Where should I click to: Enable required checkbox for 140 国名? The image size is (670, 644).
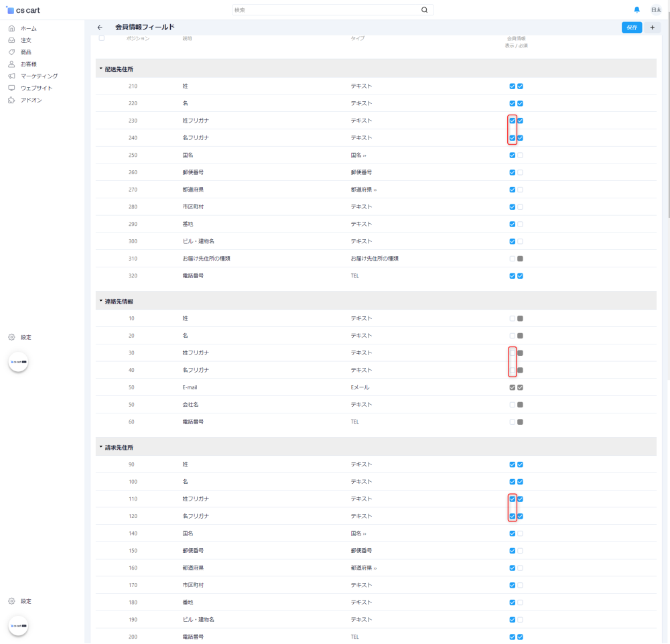tap(520, 533)
